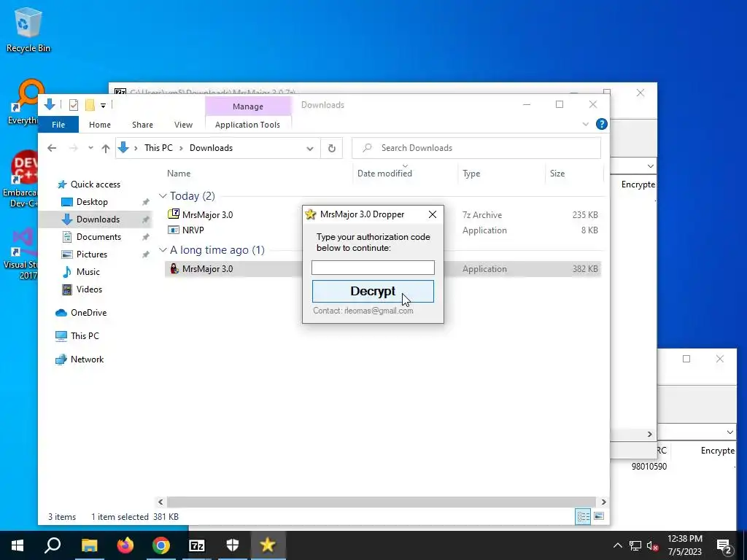Click the New folder icon in quick access toolbar

tap(90, 105)
